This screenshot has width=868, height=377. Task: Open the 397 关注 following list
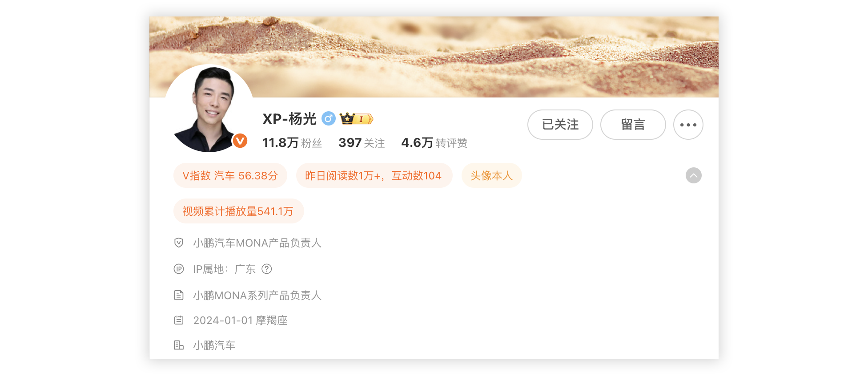(x=362, y=143)
